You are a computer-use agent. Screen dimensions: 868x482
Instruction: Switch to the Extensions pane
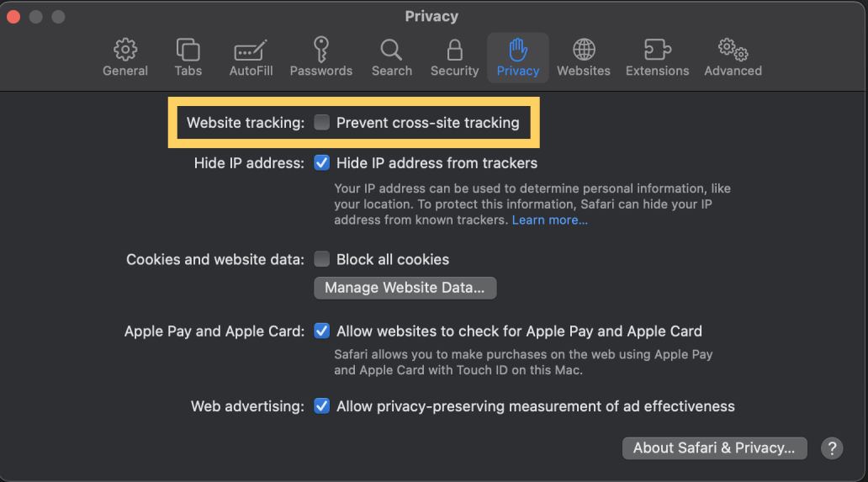[657, 57]
